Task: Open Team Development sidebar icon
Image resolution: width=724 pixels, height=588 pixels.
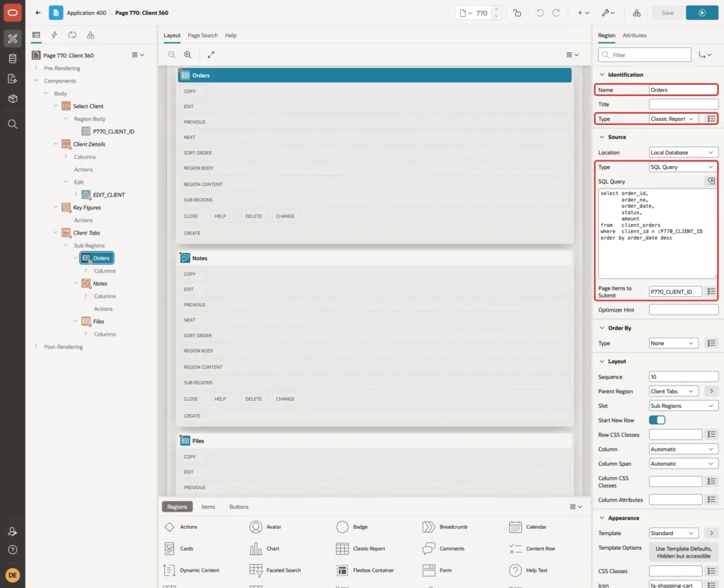Action: click(x=13, y=78)
